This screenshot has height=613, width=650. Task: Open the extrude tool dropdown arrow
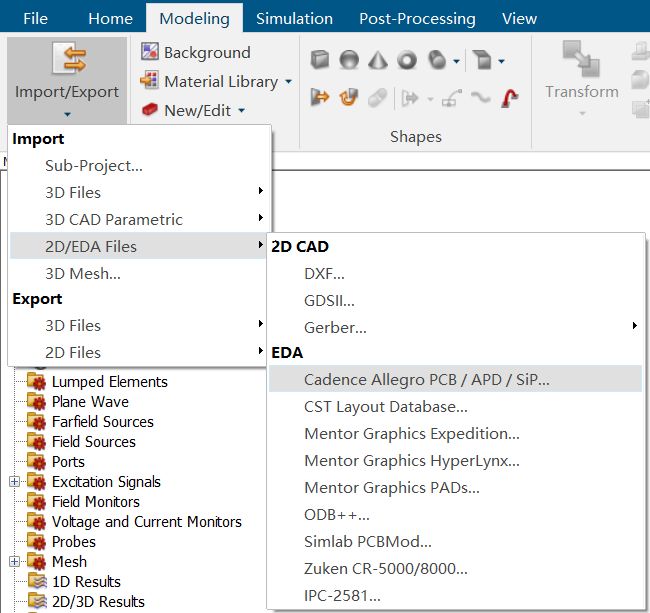(501, 61)
